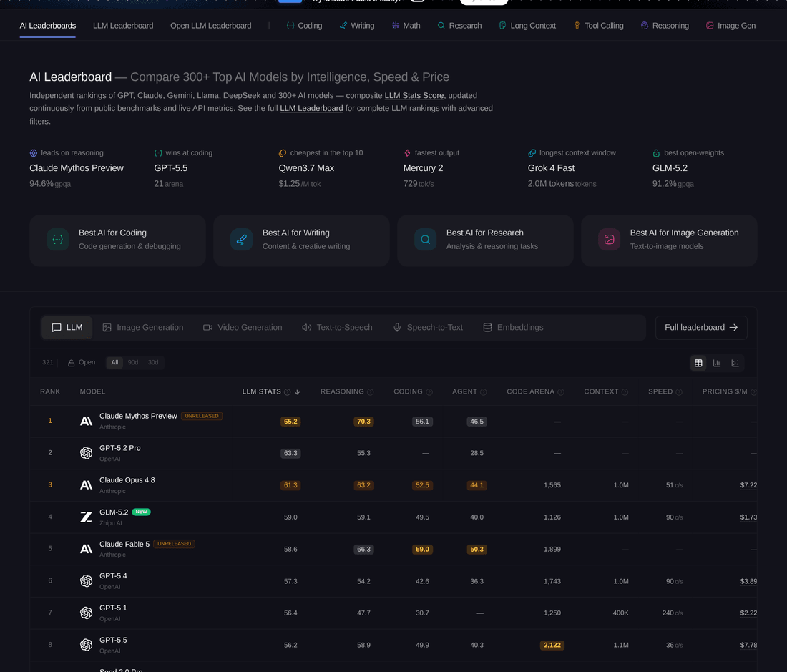The height and width of the screenshot is (672, 787).
Task: Sort by the AGENT column
Action: coord(464,391)
